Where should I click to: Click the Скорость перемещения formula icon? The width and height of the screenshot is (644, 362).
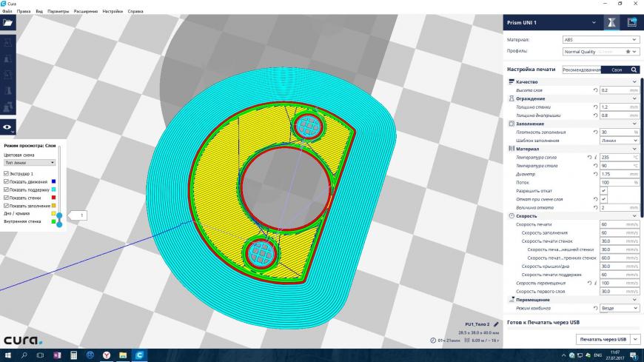596,283
